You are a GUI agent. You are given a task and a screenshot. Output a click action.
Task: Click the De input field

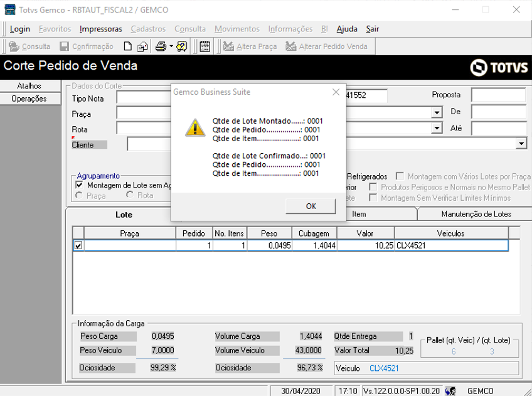[498, 112]
